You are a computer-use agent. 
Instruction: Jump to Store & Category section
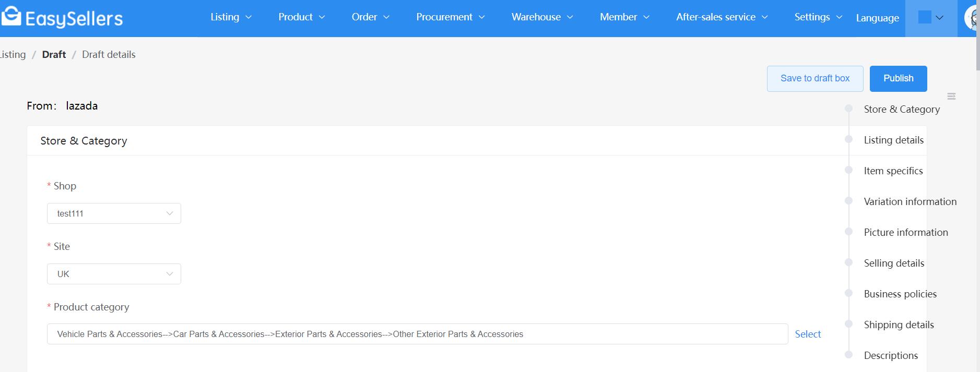click(x=902, y=109)
